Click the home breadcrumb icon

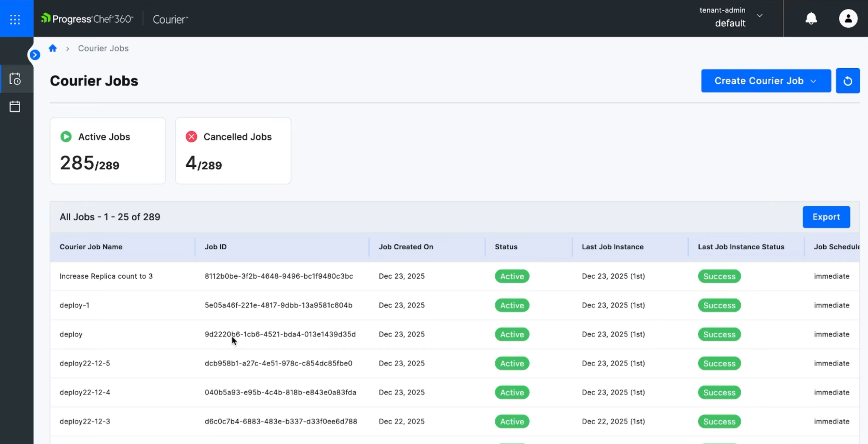pyautogui.click(x=53, y=48)
